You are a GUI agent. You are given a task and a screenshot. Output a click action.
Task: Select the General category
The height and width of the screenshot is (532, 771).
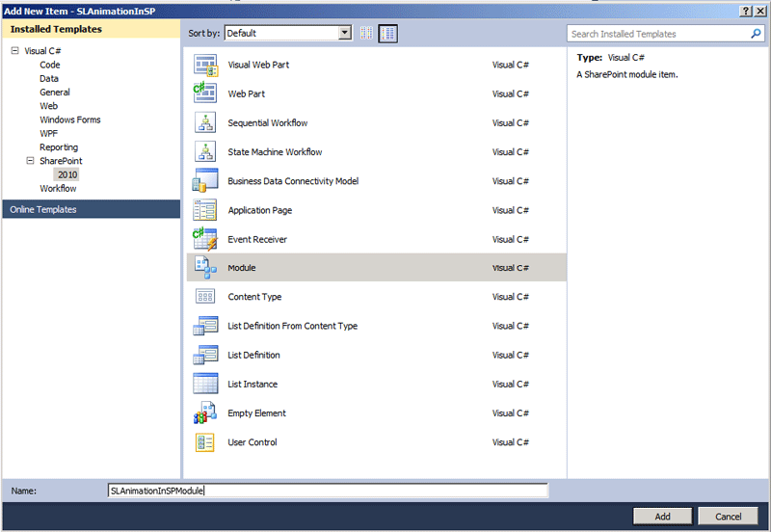pyautogui.click(x=55, y=93)
